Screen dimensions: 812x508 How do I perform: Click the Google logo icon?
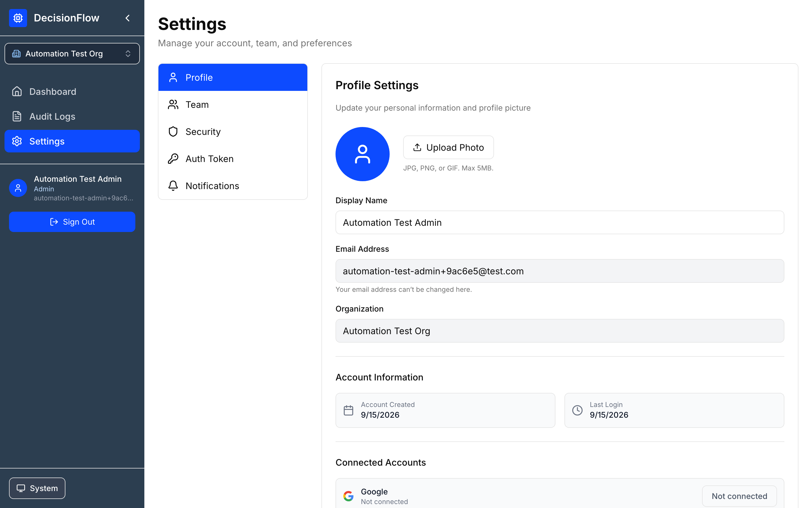348,496
